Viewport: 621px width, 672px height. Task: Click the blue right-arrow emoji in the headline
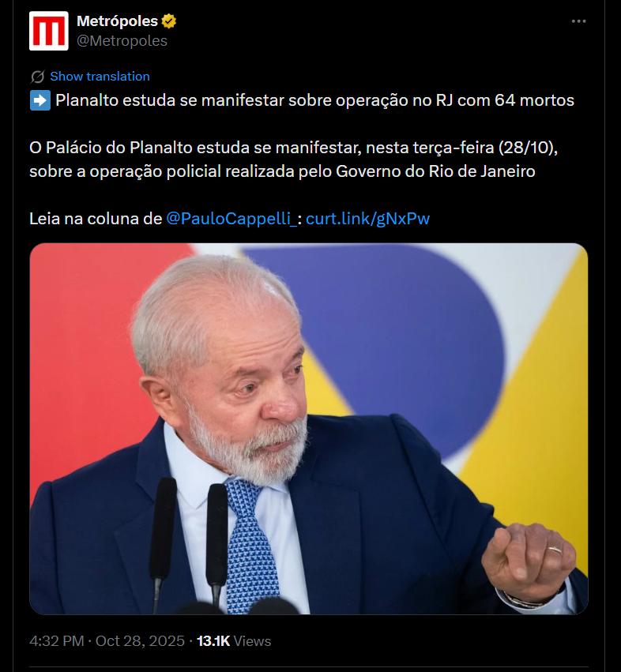click(40, 100)
